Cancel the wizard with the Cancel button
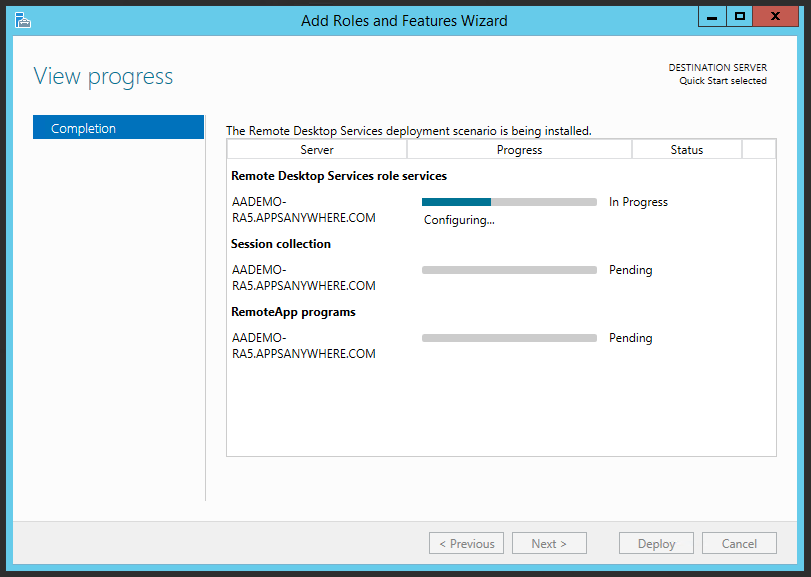Image resolution: width=811 pixels, height=577 pixels. (739, 544)
